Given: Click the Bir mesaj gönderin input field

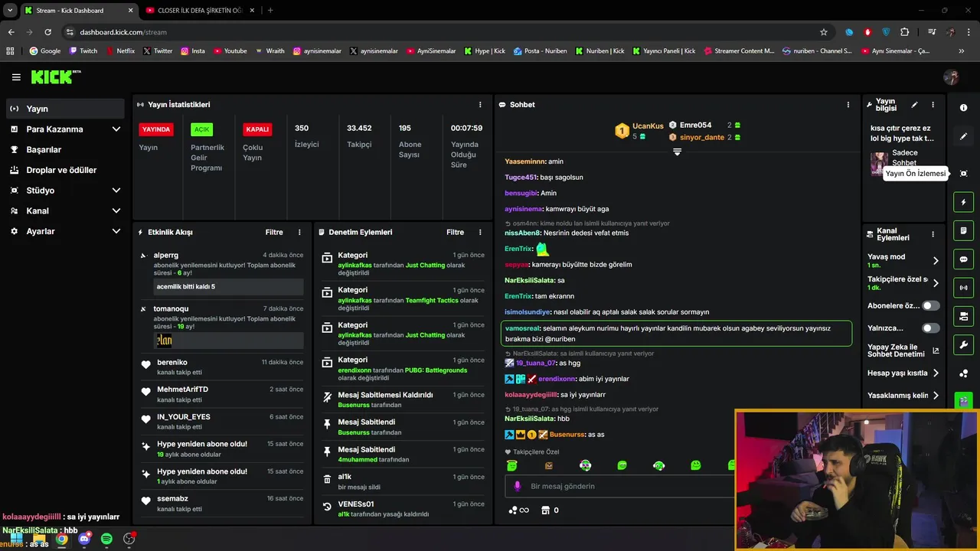Looking at the screenshot, I should (x=619, y=486).
